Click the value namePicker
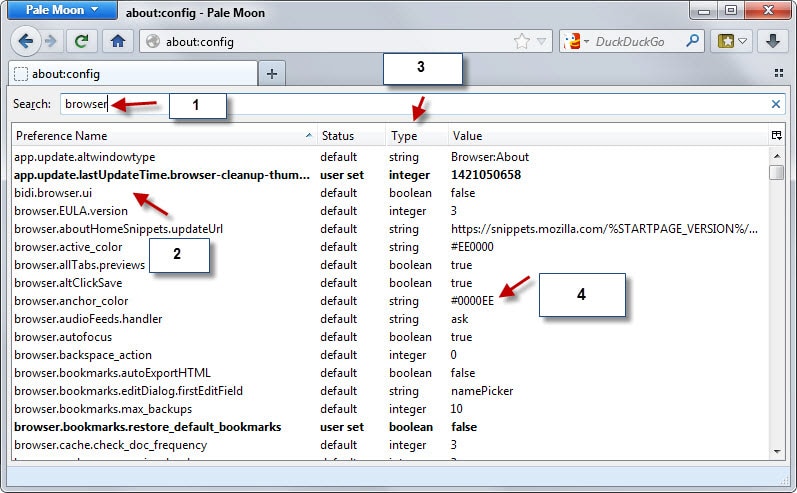The height and width of the screenshot is (493, 797). tap(482, 391)
